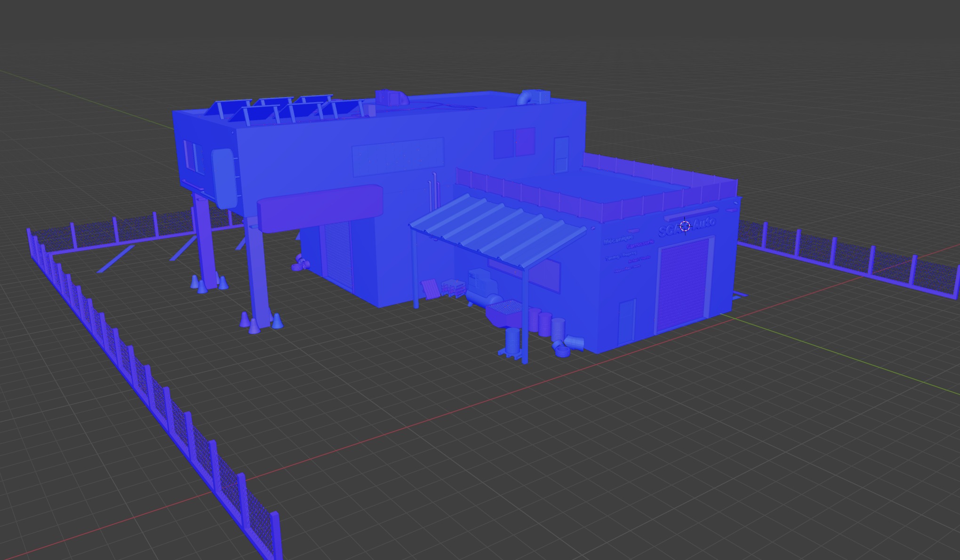The width and height of the screenshot is (960, 560).
Task: Select the "Mécanique" wall lettering
Action: coord(618,240)
